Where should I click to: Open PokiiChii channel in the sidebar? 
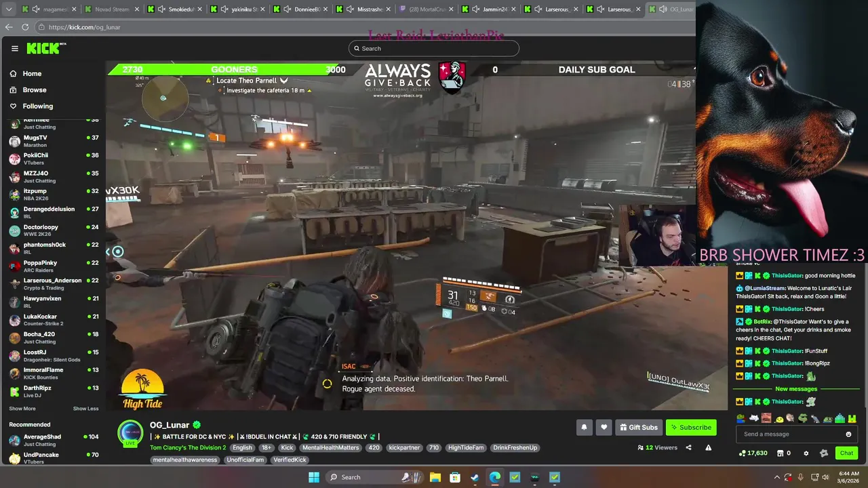pyautogui.click(x=53, y=159)
